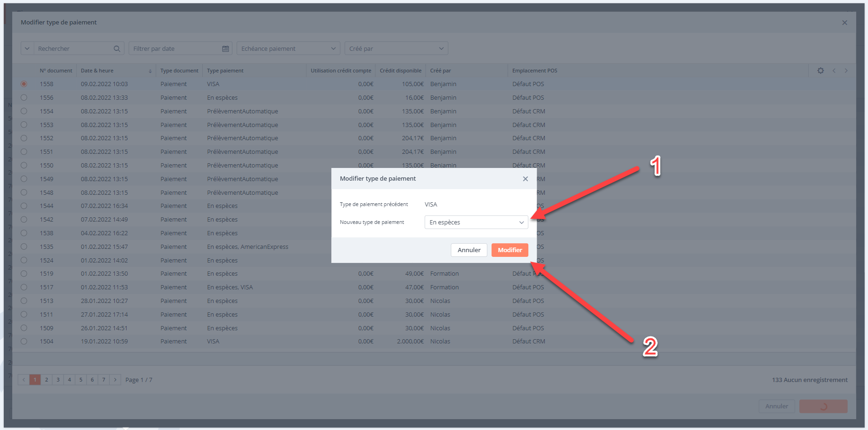Click next page arrow in pagination

(115, 380)
